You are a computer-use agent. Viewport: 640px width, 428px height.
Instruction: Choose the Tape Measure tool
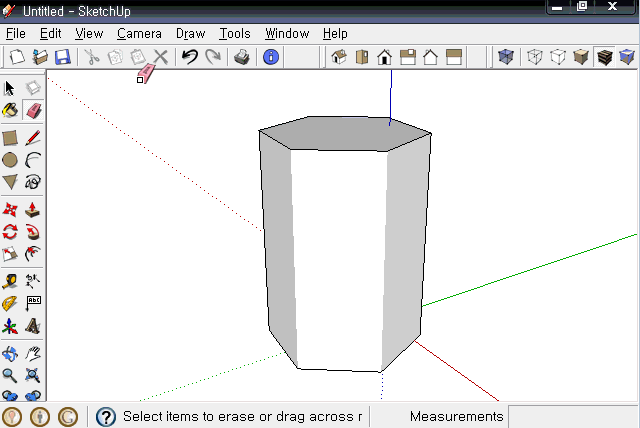tap(10, 281)
